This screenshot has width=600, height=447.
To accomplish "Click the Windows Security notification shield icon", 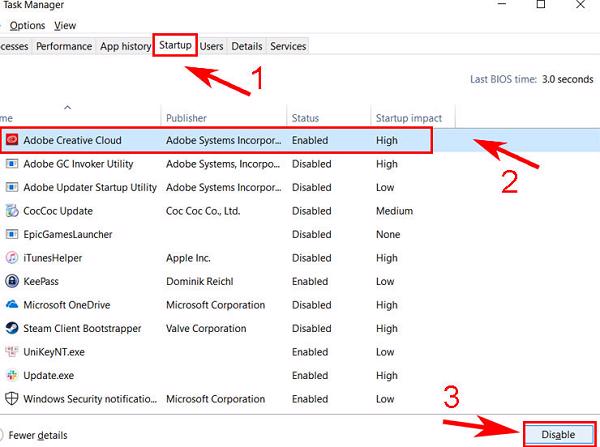I will 12,398.
